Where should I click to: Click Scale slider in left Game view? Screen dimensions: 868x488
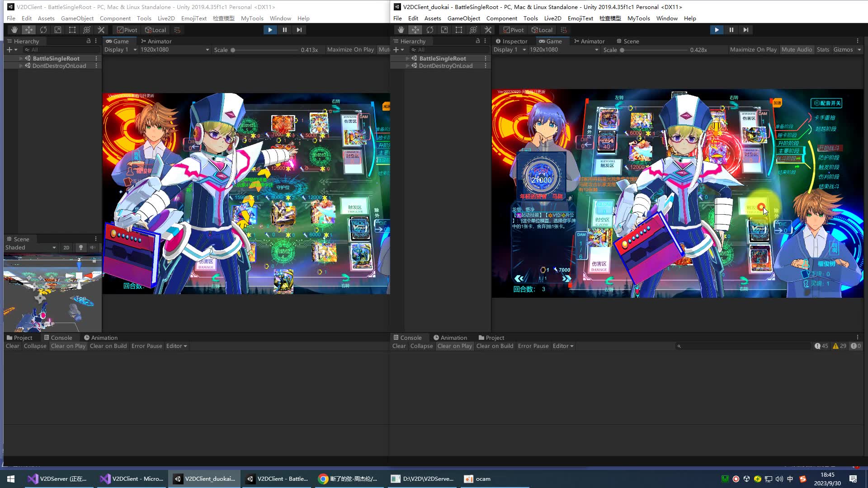click(233, 50)
